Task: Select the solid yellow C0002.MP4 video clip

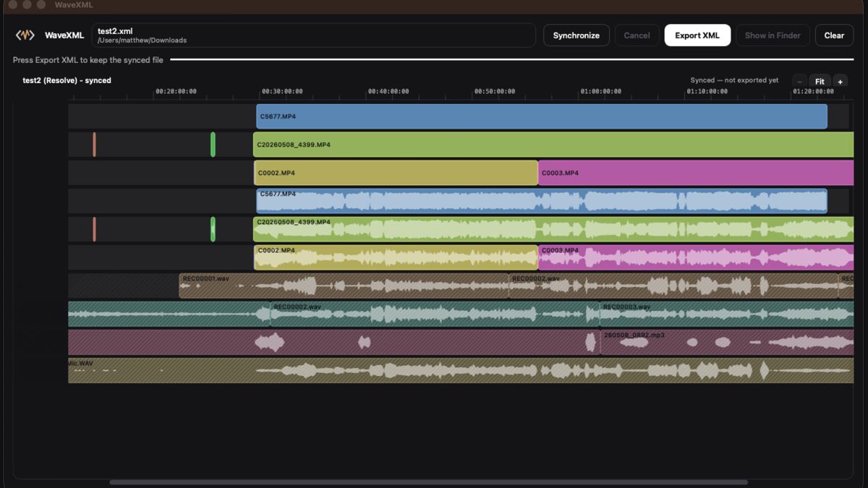Action: click(x=396, y=173)
